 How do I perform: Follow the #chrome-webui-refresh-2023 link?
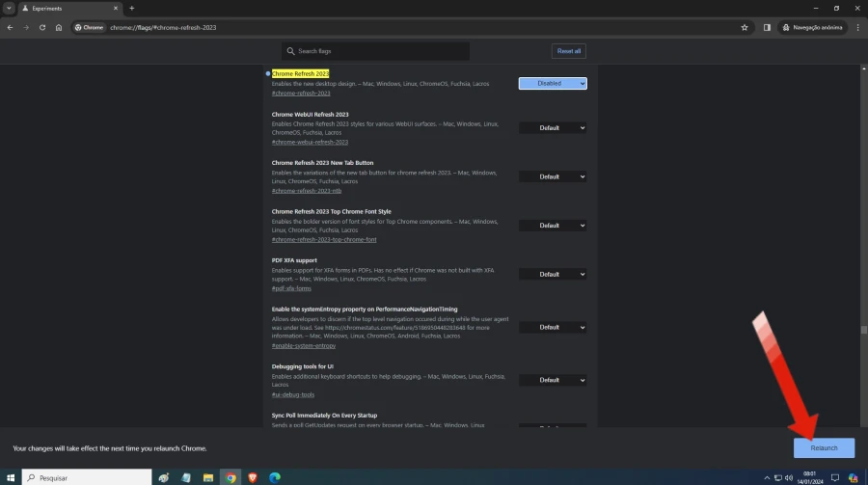(x=310, y=142)
